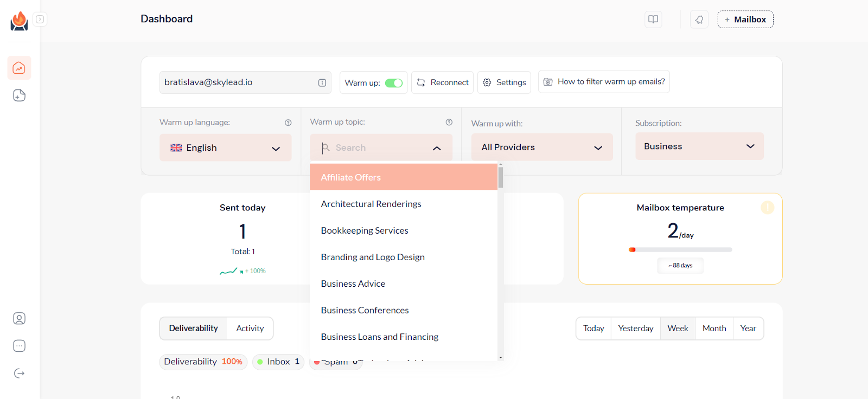The height and width of the screenshot is (399, 868).
Task: Select Bookkeeping Services from topic list
Action: [365, 230]
